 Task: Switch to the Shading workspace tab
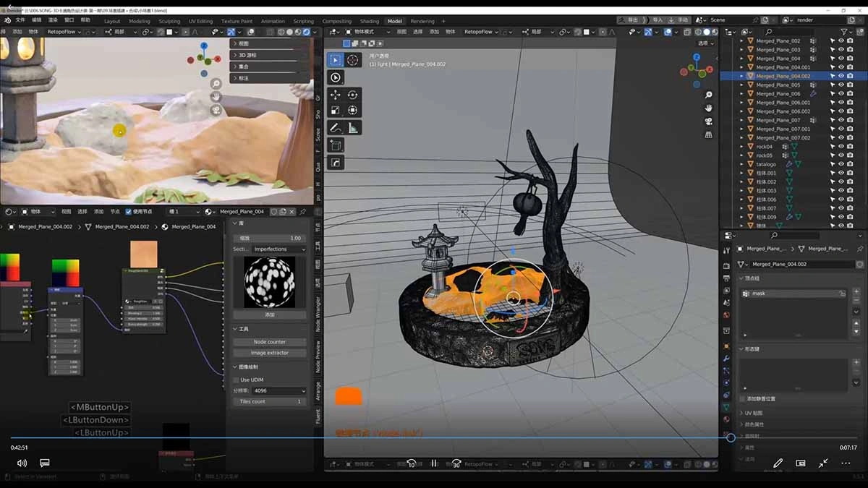[369, 21]
